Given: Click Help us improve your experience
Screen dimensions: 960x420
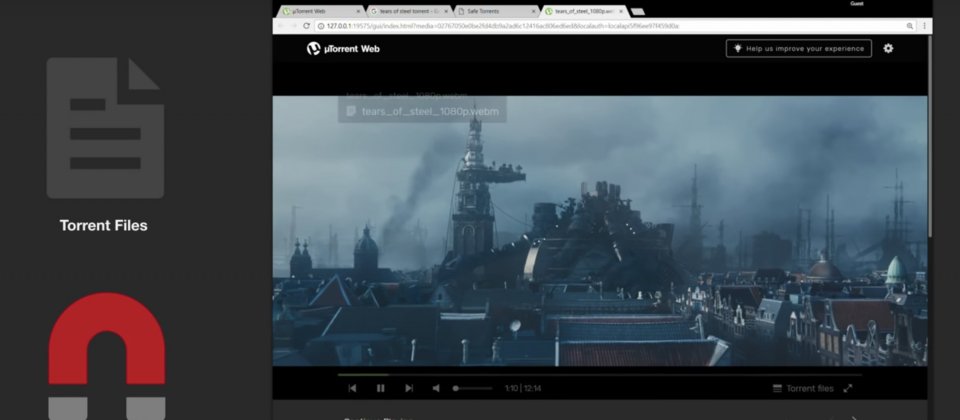Looking at the screenshot, I should coord(799,48).
